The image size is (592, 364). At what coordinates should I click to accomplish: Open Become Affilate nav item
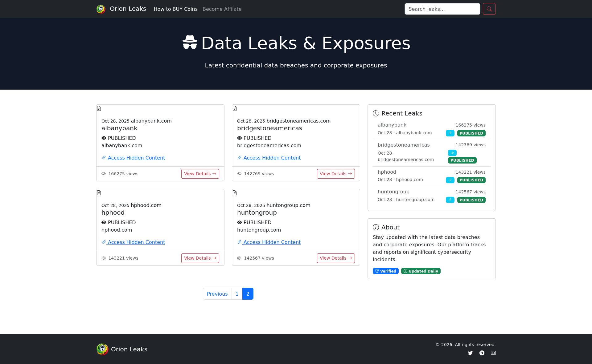[x=222, y=9]
